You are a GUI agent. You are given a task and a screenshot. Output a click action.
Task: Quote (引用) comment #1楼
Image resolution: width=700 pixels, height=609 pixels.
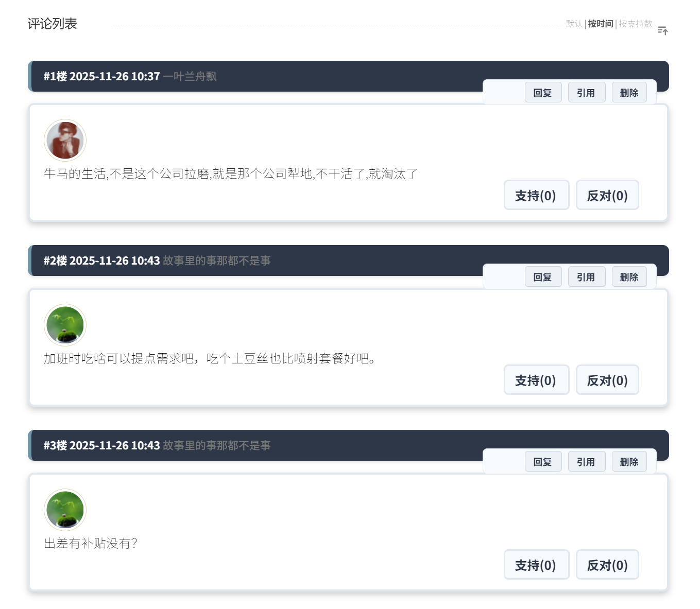[586, 93]
